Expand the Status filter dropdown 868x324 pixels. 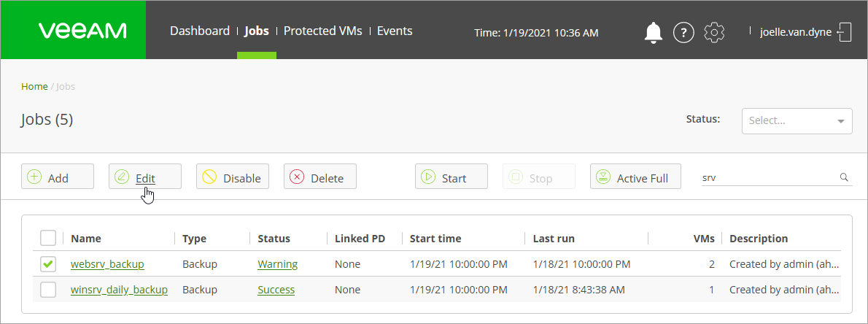[x=797, y=120]
